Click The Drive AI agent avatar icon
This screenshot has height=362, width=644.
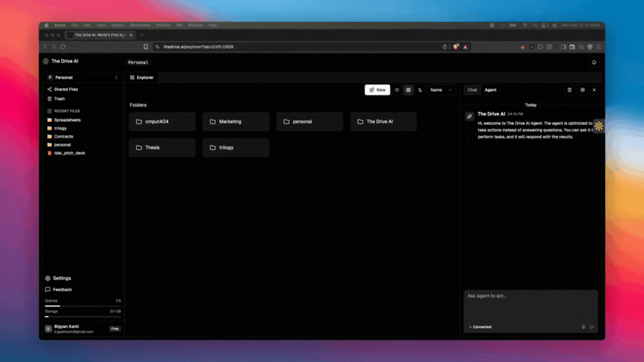click(x=470, y=117)
